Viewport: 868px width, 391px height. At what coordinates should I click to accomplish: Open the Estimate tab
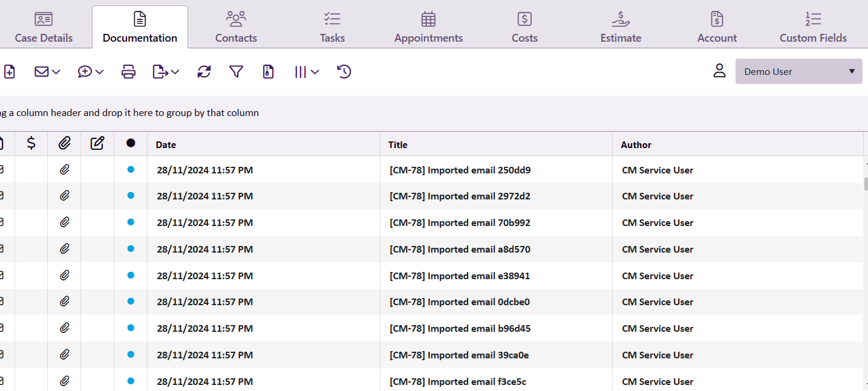[x=620, y=26]
